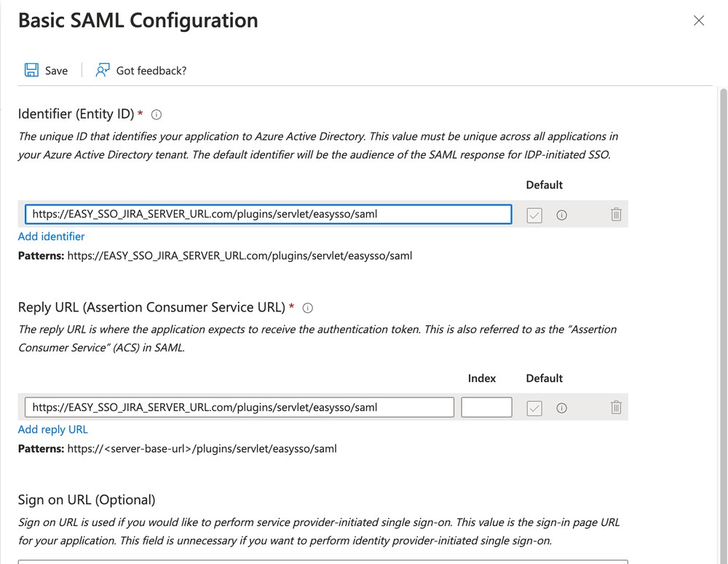Toggle Default checkbox for the identifier
Screen dimensions: 728x564
click(534, 215)
